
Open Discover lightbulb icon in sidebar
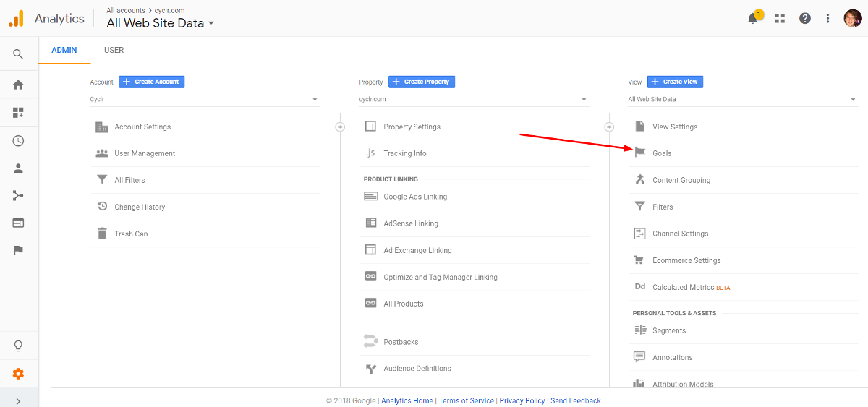click(18, 346)
